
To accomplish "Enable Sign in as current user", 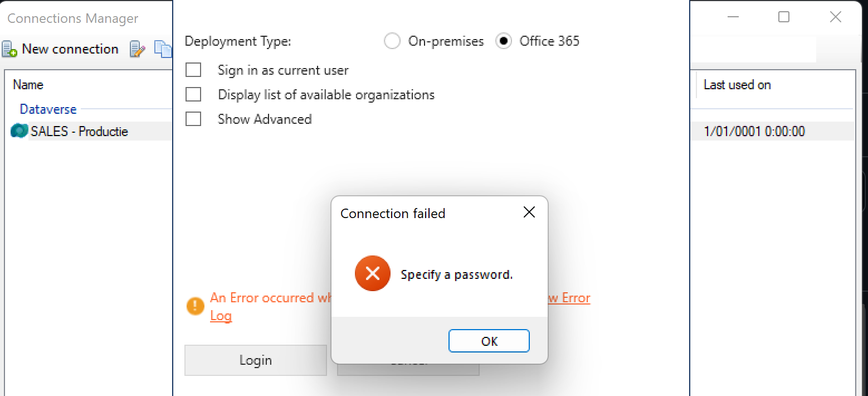I will point(193,70).
